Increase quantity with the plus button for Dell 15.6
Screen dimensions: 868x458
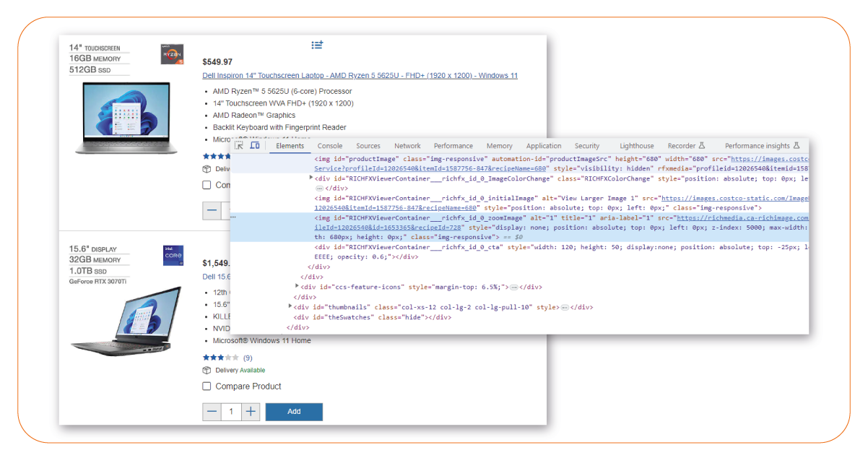(x=251, y=412)
